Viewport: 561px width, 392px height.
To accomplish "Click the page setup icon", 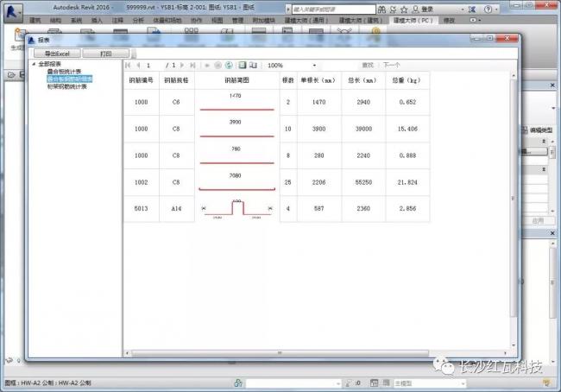I will (253, 65).
